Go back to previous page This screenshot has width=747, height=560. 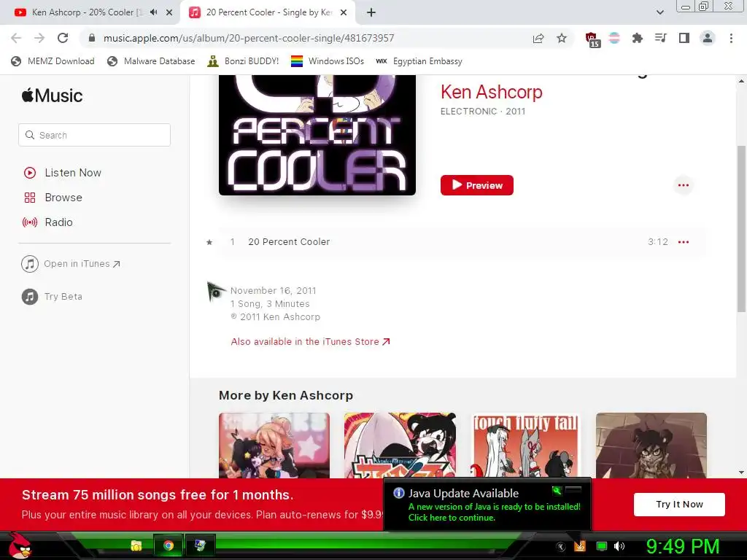[16, 38]
